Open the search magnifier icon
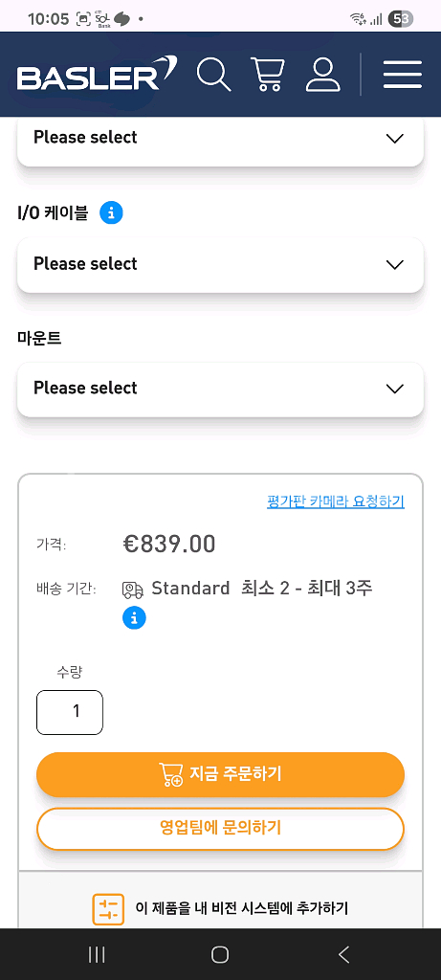The height and width of the screenshot is (980, 441). 213,74
